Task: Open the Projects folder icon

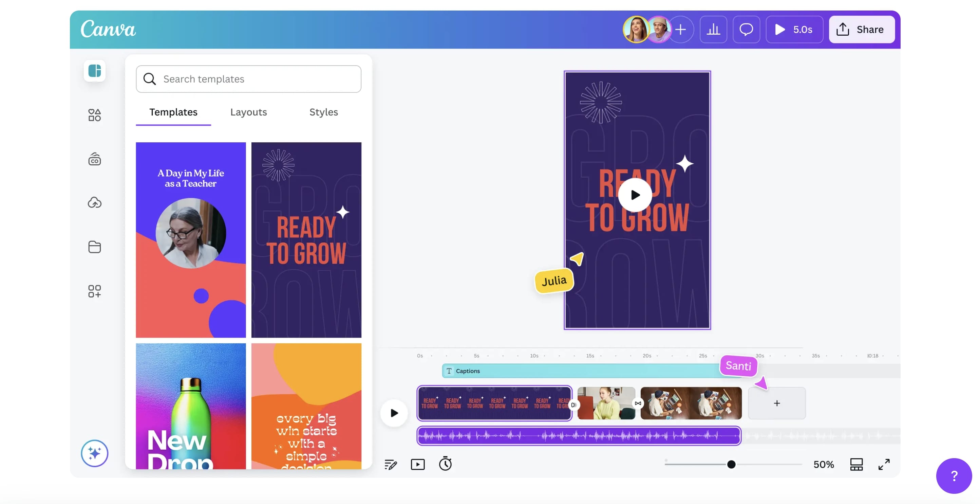Action: tap(94, 247)
